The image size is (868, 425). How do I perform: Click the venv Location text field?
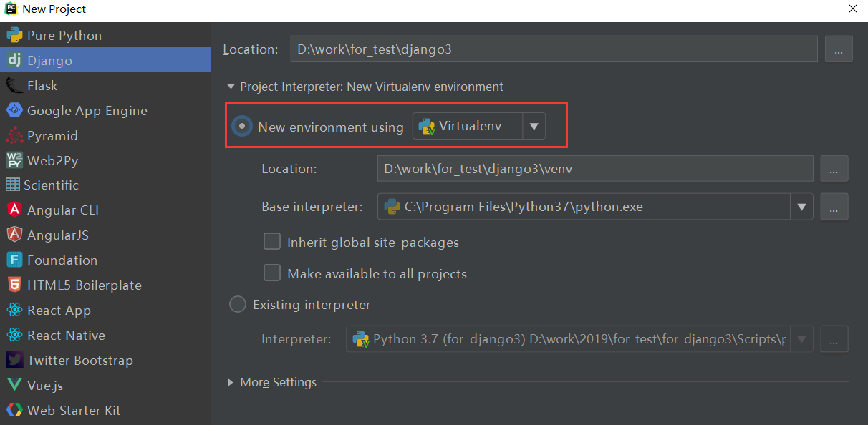[594, 170]
